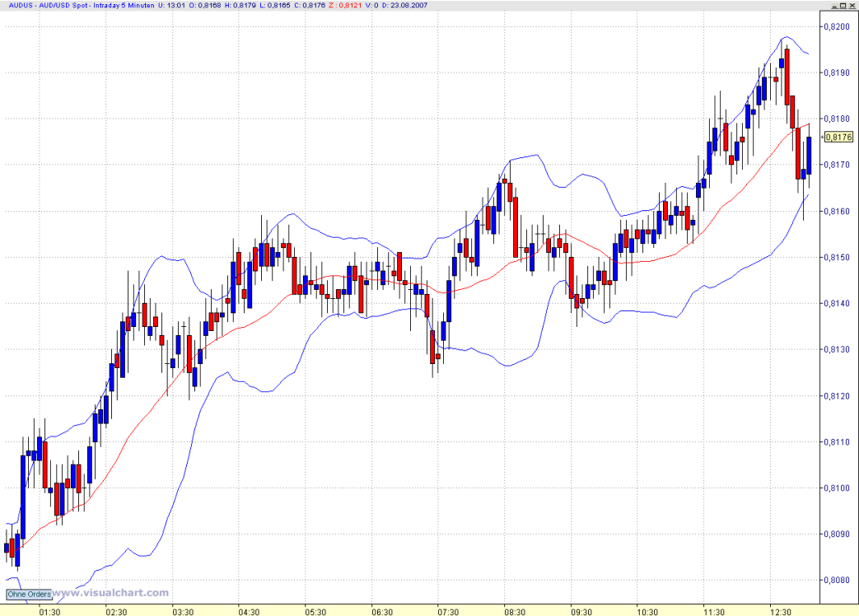859x616 pixels.
Task: Open the www.visualchart.com watermark link
Action: (110, 592)
